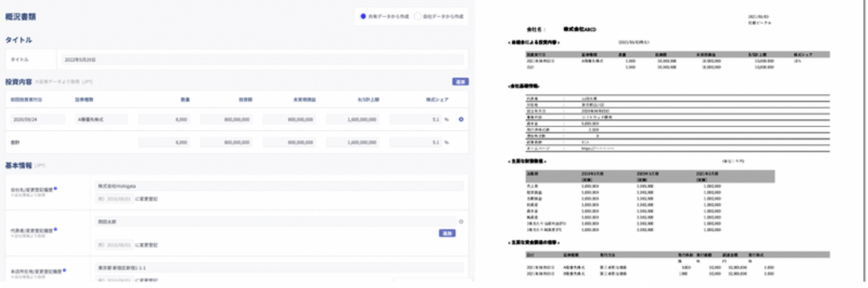Select the 自社データから作成 radio option
The image size is (868, 288).
(419, 16)
